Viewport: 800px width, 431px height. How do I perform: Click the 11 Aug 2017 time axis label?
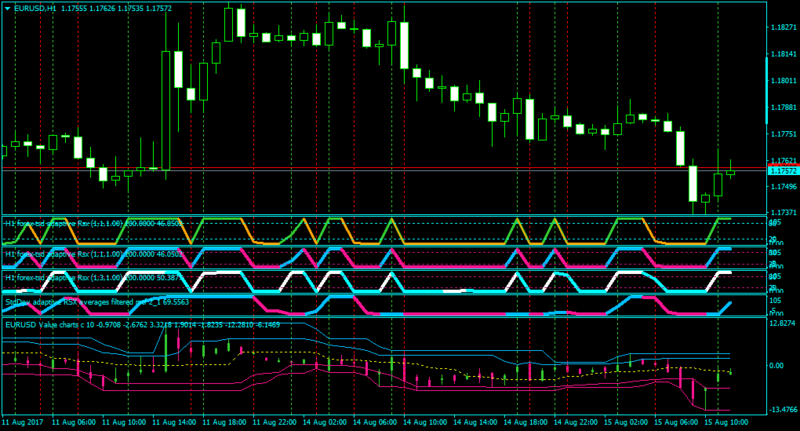coord(22,422)
